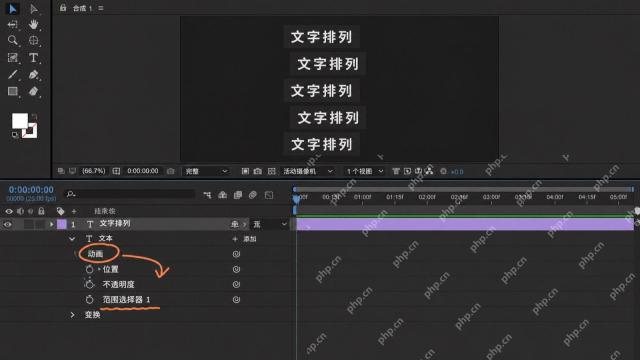The width and height of the screenshot is (640, 360).
Task: Click the label tag column header icon
Action: (60, 211)
